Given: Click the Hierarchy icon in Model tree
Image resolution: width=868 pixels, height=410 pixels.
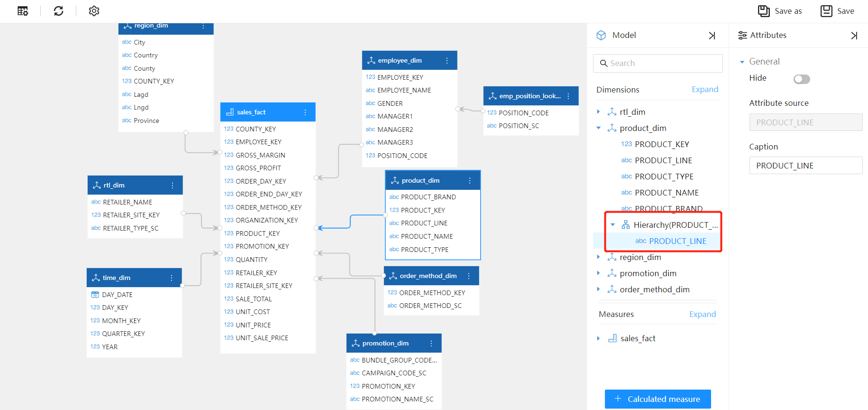Looking at the screenshot, I should 626,224.
